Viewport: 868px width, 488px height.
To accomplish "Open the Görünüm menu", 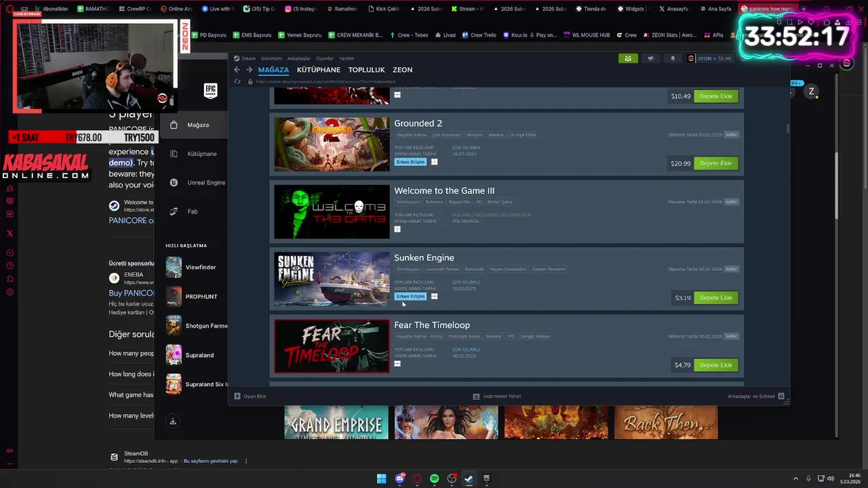I will coord(271,58).
